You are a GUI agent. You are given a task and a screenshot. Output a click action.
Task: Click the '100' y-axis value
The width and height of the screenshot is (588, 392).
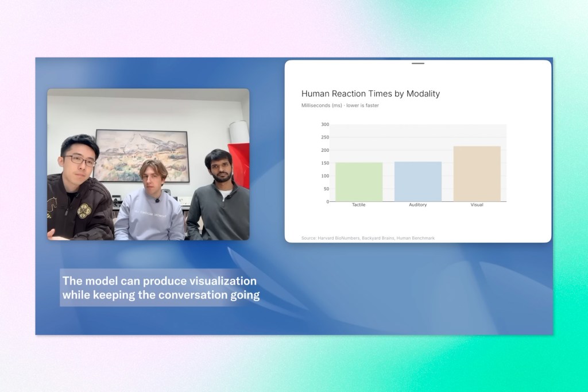325,176
